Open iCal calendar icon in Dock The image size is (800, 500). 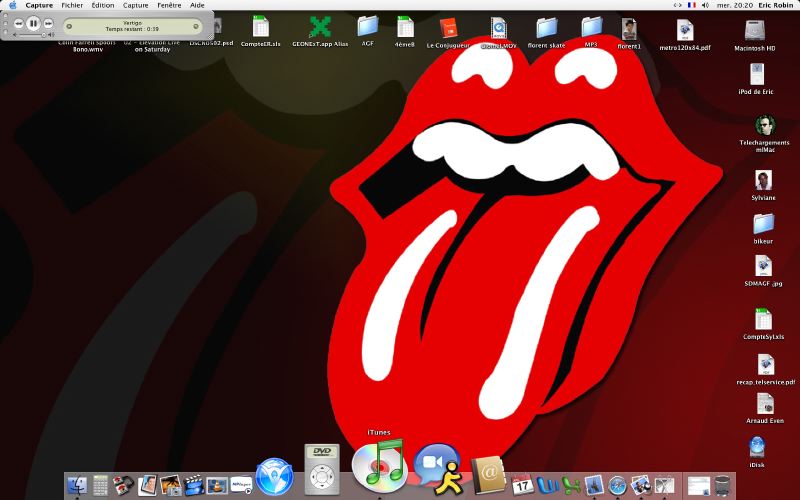pyautogui.click(x=522, y=485)
